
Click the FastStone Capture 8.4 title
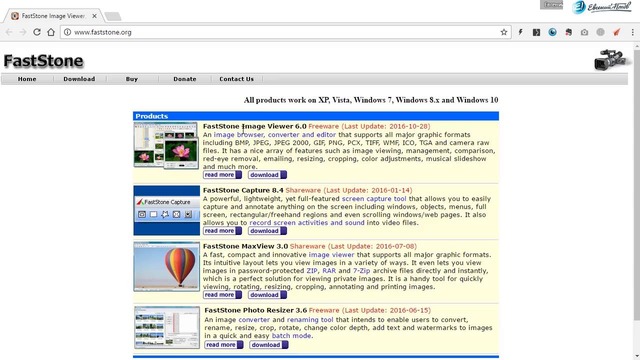243,190
